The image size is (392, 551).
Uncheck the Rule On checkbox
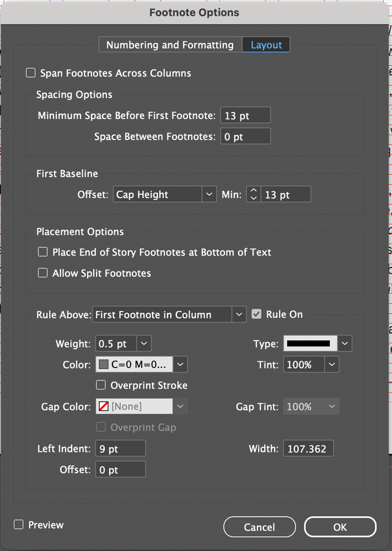click(x=256, y=314)
